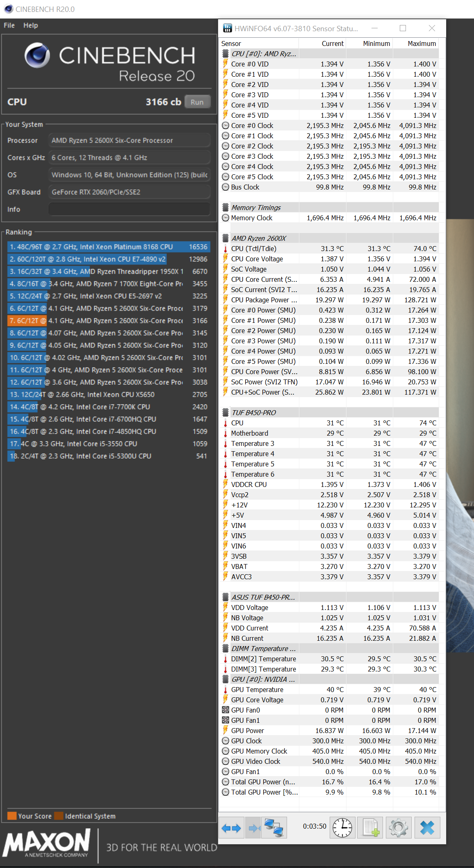
Task: Click the log file sheet icon with plus
Action: [x=370, y=827]
